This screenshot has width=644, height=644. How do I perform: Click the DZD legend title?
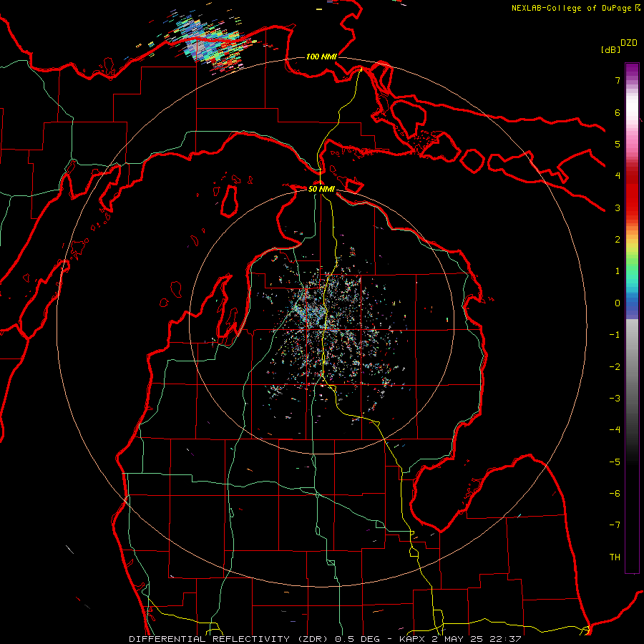pyautogui.click(x=629, y=43)
